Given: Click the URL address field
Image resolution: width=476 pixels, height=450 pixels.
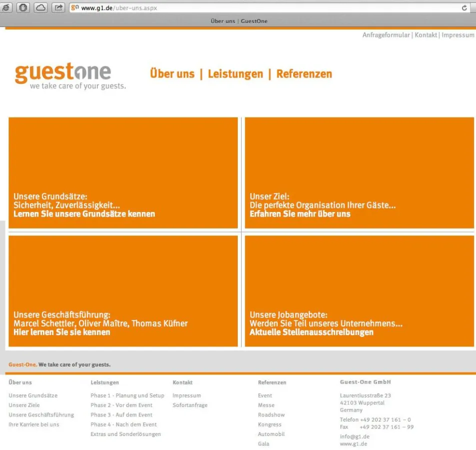Looking at the screenshot, I should [270, 8].
